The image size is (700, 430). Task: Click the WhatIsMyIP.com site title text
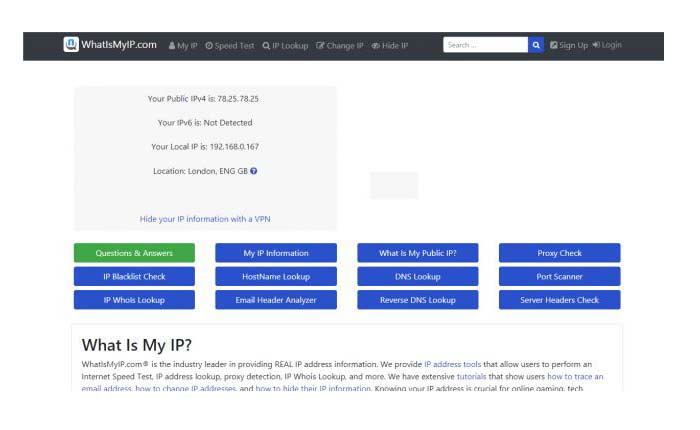pyautogui.click(x=119, y=45)
